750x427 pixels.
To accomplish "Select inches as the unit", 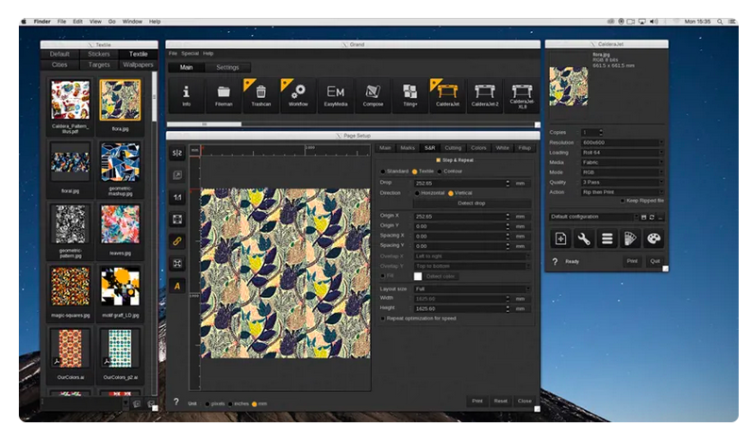I will click(231, 404).
